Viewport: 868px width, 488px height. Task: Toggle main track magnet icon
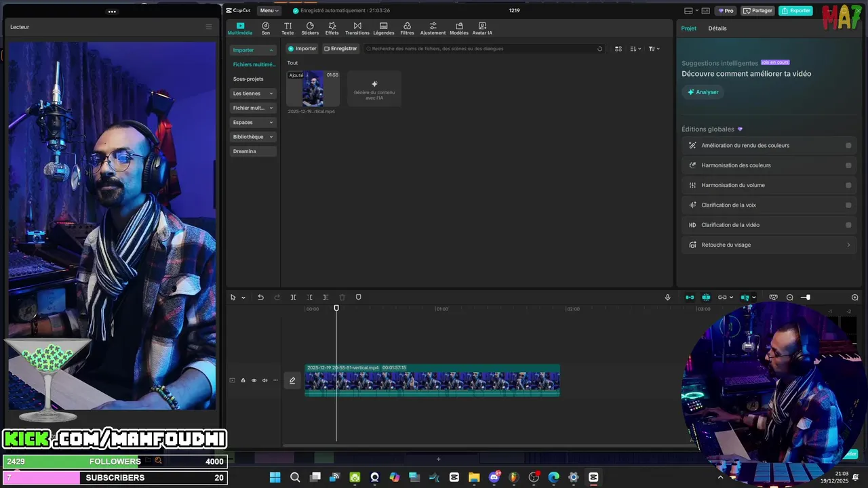click(x=690, y=298)
